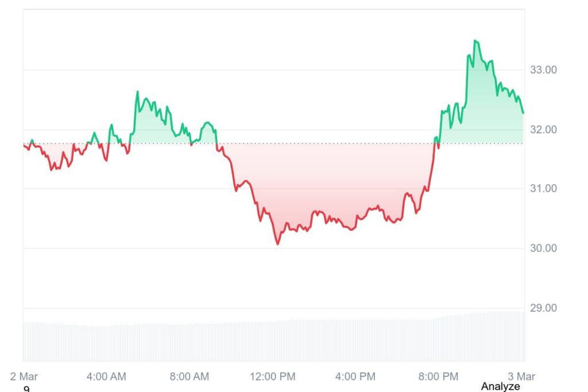
Task: Click the volume bars area below the chart
Action: point(273,336)
